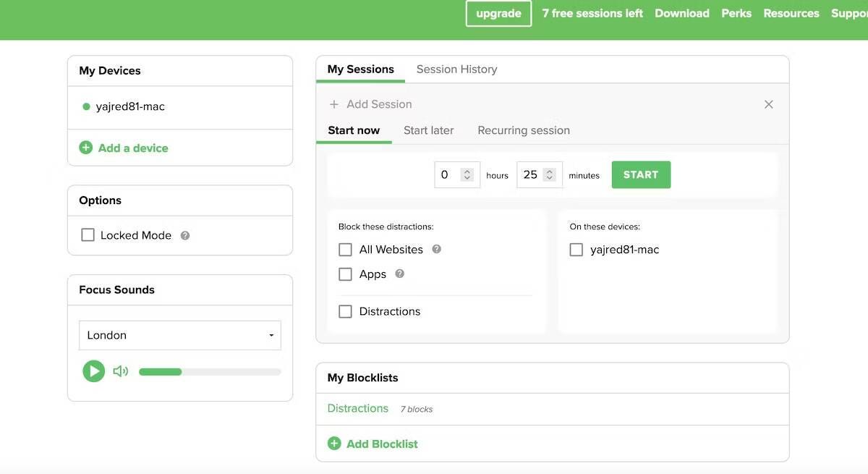868x474 pixels.
Task: Open Locked Mode help tooltip icon
Action: (x=185, y=235)
